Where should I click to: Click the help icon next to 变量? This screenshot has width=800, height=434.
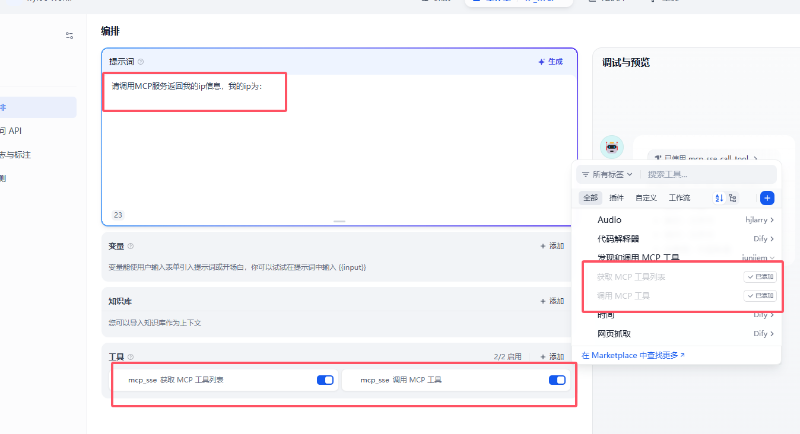point(131,245)
